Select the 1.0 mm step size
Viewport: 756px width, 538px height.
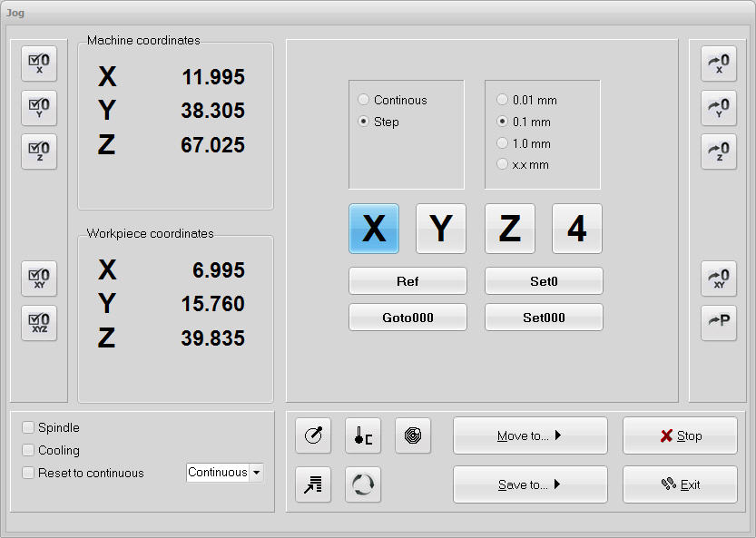pos(503,143)
